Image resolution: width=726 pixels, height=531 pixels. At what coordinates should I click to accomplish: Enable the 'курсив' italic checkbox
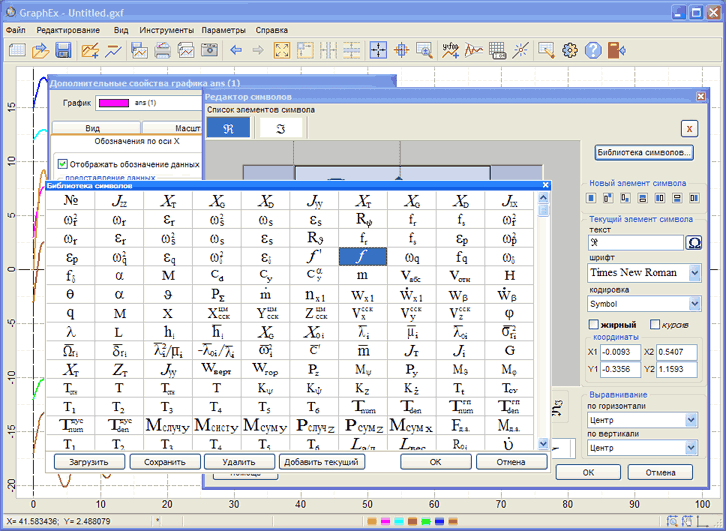pos(656,325)
